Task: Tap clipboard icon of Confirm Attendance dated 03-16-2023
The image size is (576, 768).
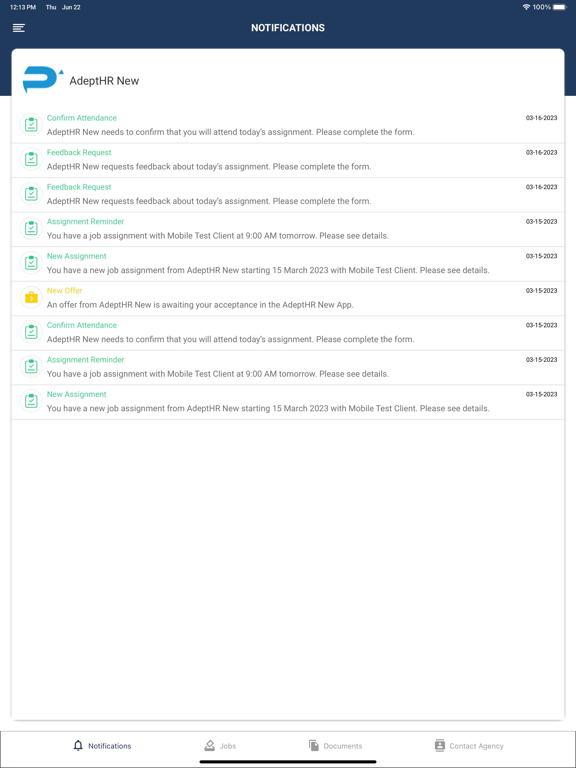Action: click(31, 124)
